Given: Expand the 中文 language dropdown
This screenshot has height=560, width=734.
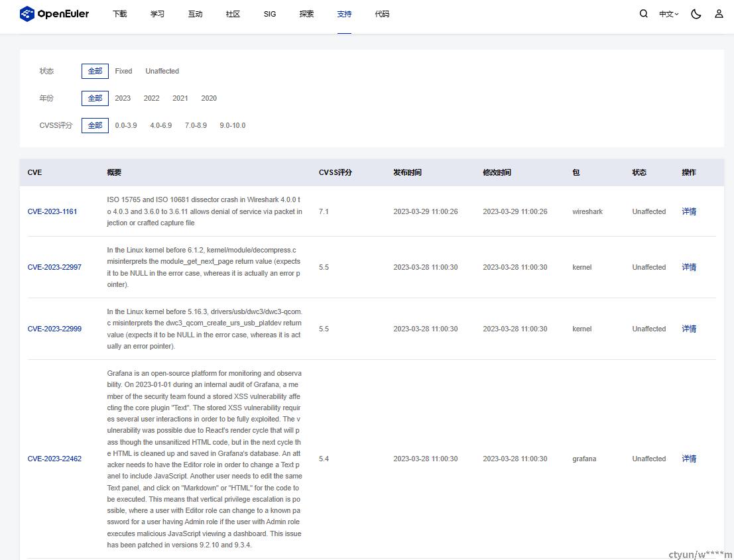Looking at the screenshot, I should 668,14.
